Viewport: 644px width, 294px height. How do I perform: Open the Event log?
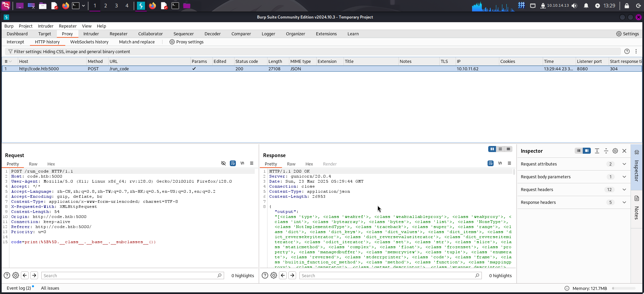pos(19,288)
